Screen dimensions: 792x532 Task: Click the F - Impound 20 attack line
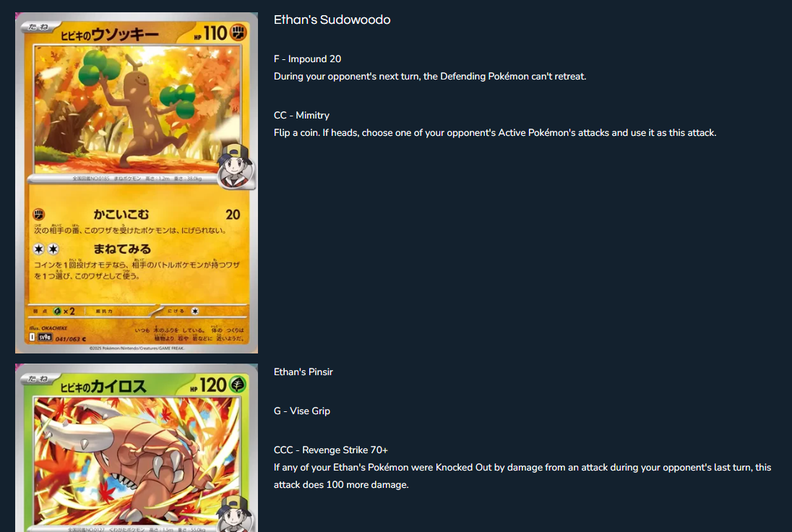(307, 59)
